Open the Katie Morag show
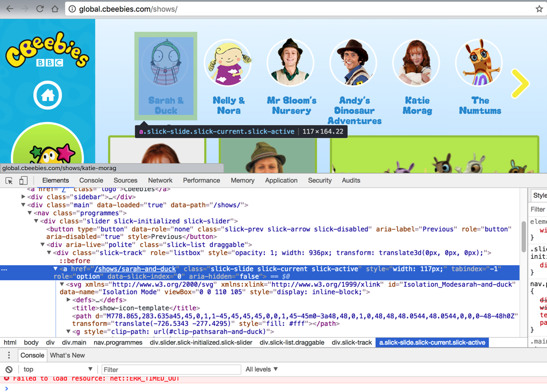 coord(417,77)
